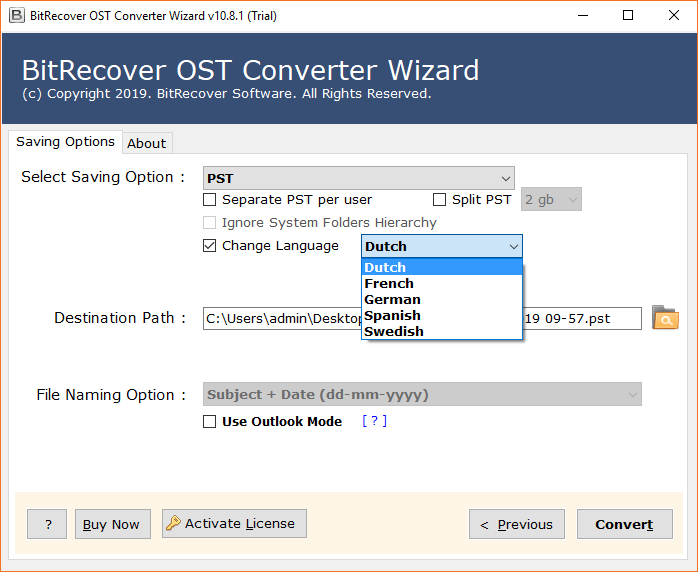Click inside the Destination Path field
Screen dimensions: 698x572
(422, 318)
